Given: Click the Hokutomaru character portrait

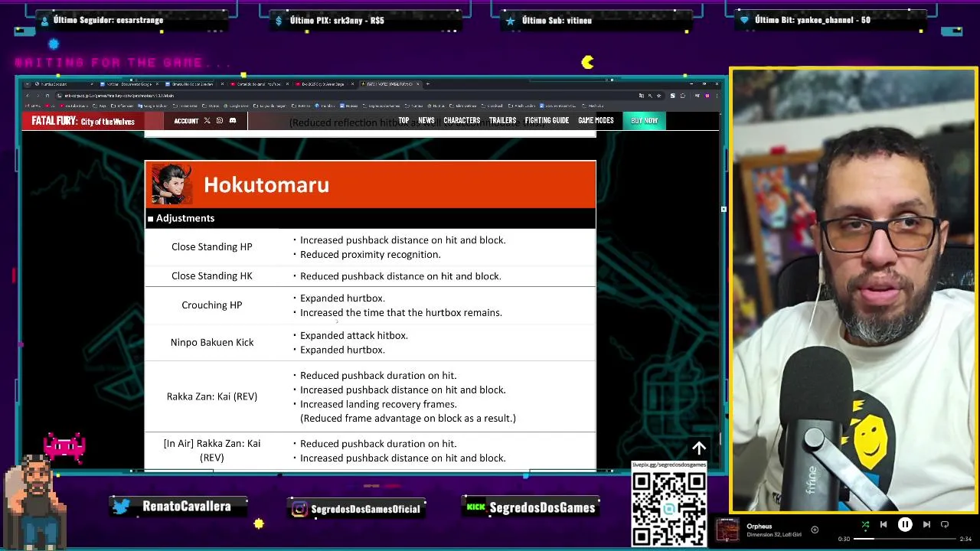Looking at the screenshot, I should coord(171,184).
